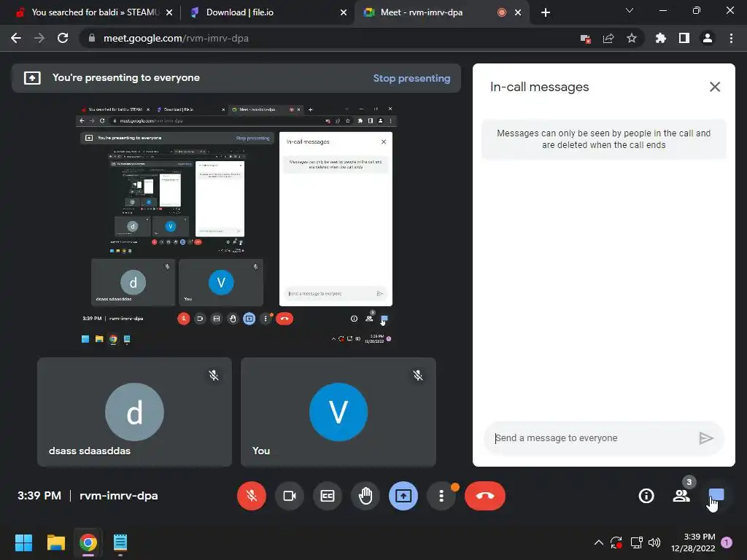
Task: Open the volume tray icon
Action: point(654,542)
